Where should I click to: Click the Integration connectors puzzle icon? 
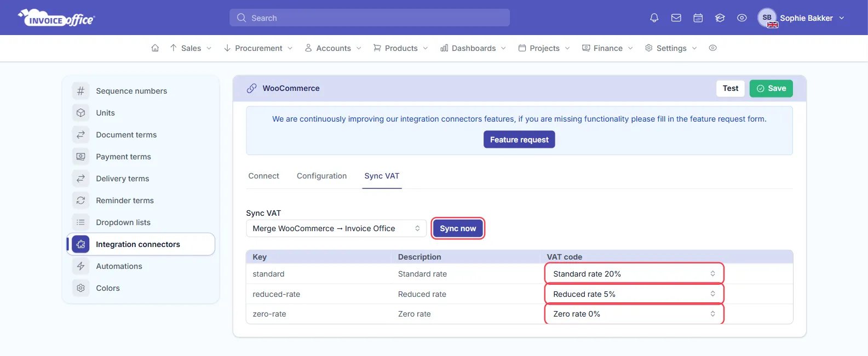pos(81,244)
